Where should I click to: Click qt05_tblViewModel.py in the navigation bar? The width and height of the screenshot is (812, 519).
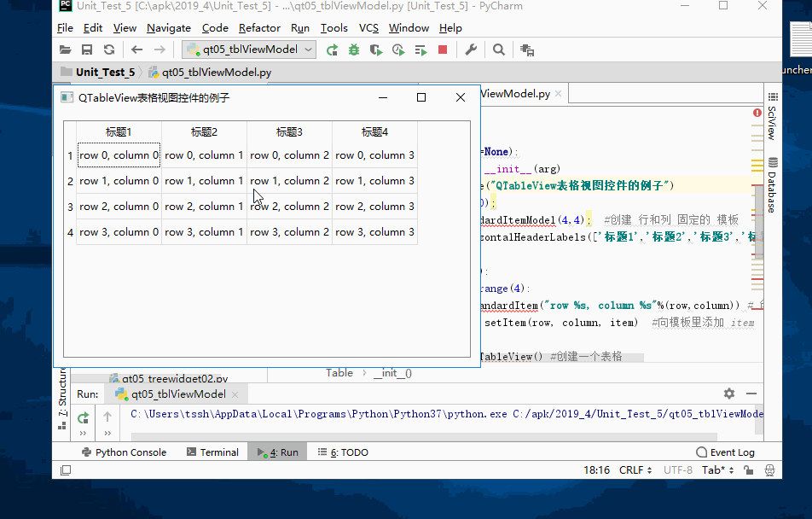[x=217, y=72]
